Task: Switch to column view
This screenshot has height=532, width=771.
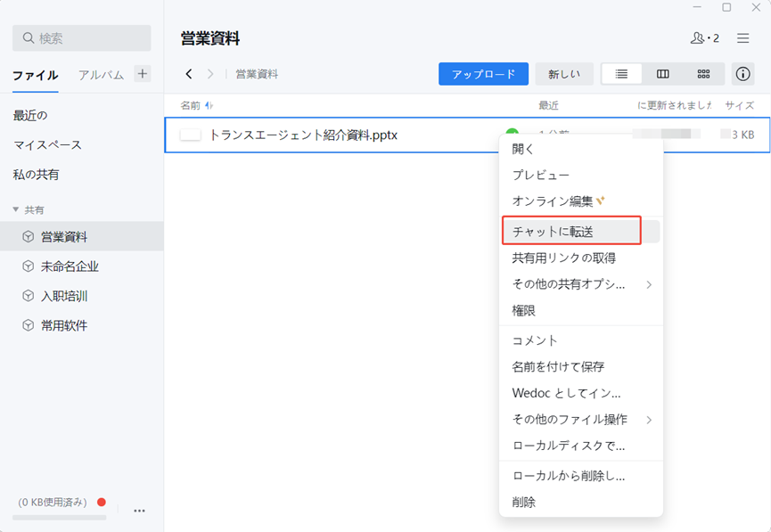Action: [662, 74]
